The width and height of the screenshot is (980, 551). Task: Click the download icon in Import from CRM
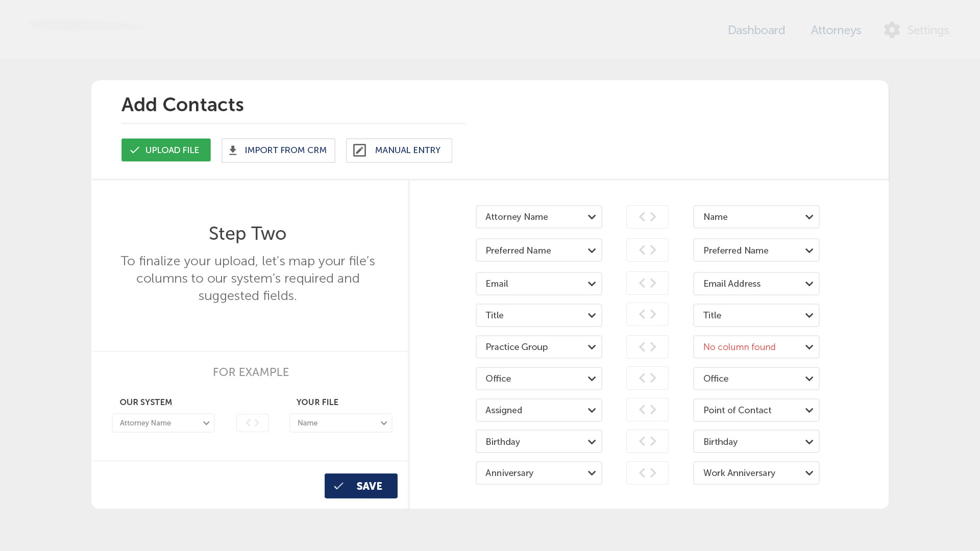[233, 151]
